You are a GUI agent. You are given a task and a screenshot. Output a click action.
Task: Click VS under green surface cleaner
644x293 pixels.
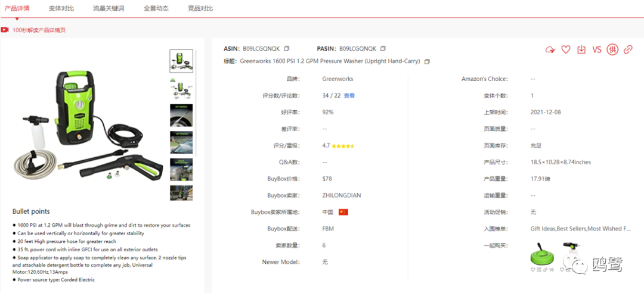click(552, 270)
